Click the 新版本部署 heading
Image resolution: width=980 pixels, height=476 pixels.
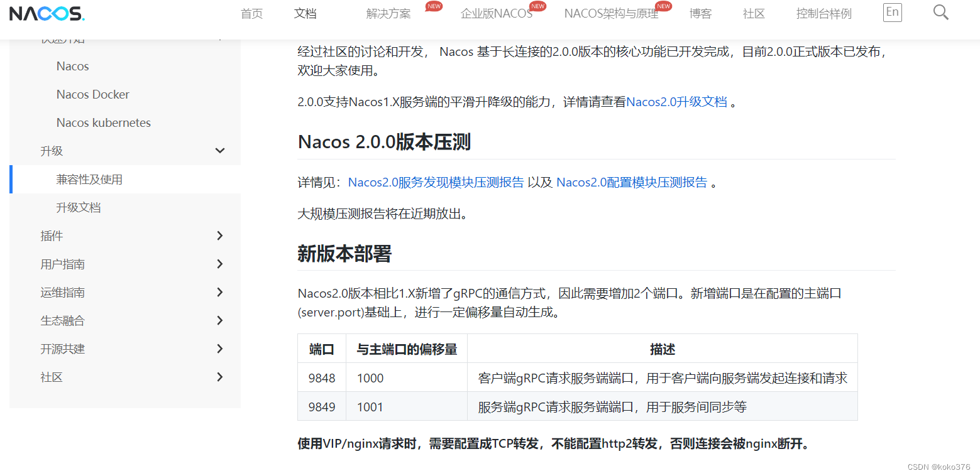pos(344,254)
